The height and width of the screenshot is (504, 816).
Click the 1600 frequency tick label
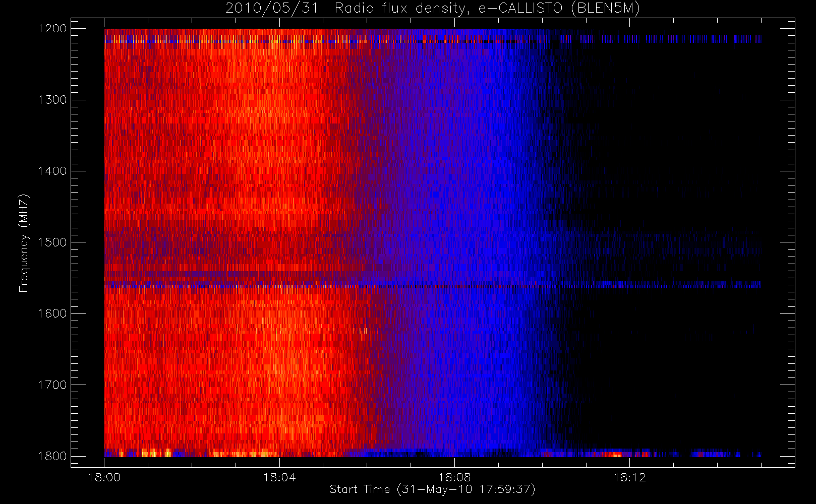click(52, 313)
